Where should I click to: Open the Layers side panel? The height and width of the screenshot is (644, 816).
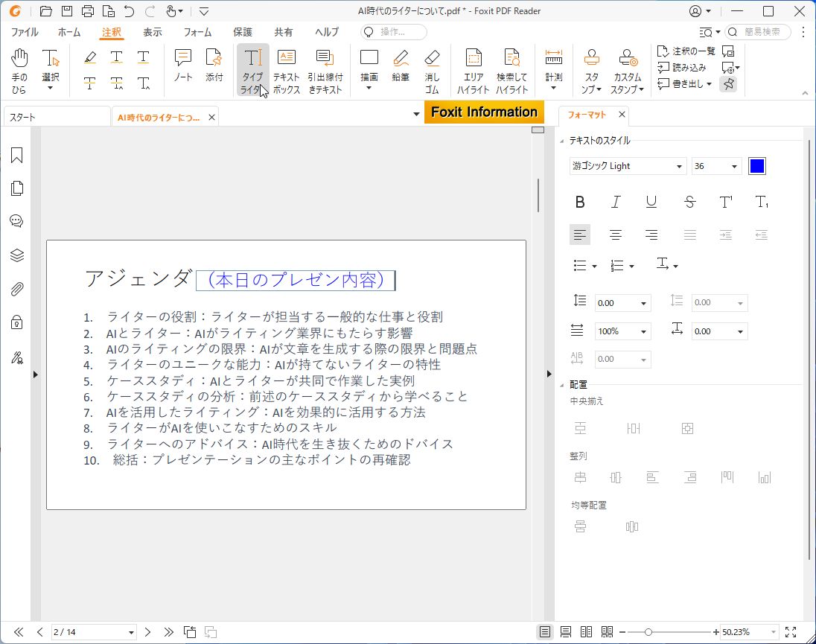[16, 255]
